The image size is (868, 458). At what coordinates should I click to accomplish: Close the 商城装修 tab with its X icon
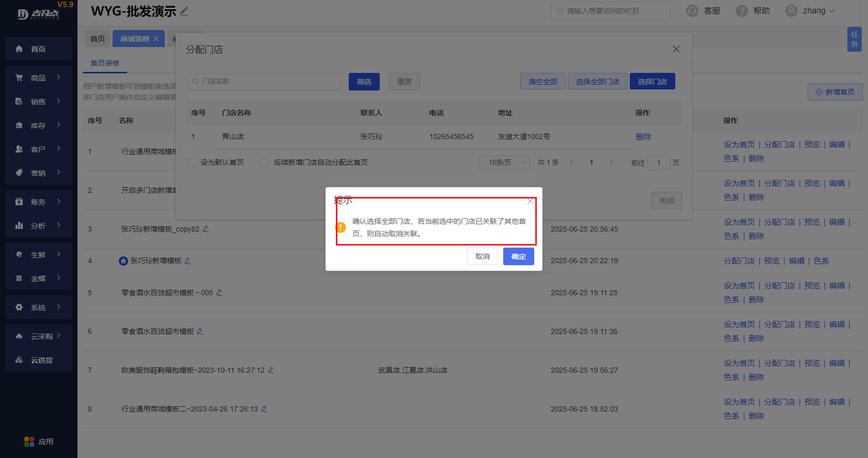coord(156,39)
